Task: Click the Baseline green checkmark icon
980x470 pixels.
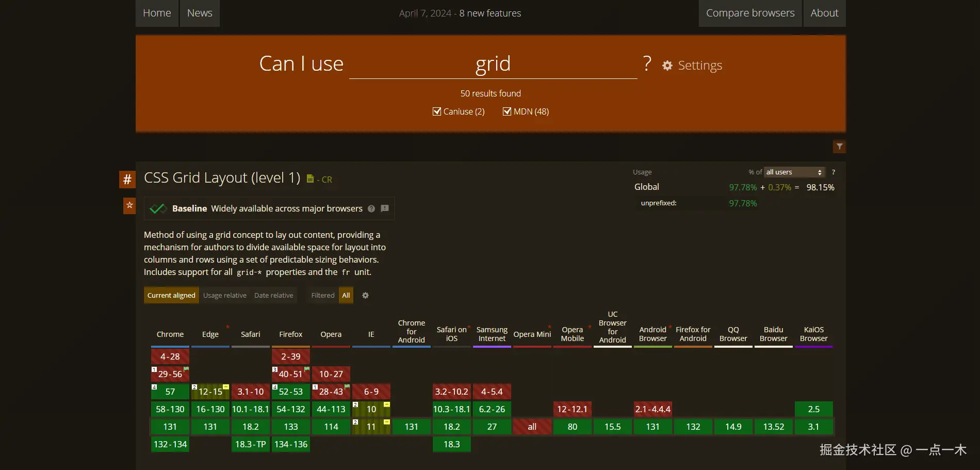Action: tap(158, 208)
